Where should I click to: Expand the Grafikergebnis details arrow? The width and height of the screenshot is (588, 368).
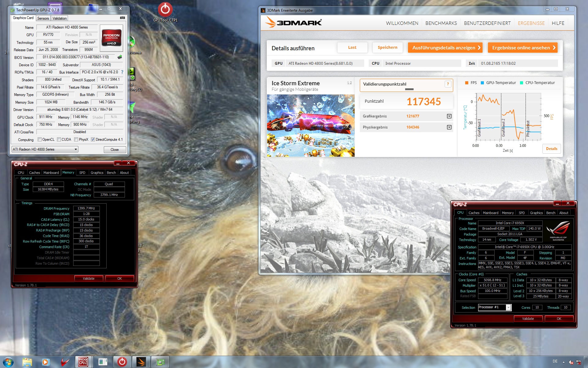[x=449, y=116]
